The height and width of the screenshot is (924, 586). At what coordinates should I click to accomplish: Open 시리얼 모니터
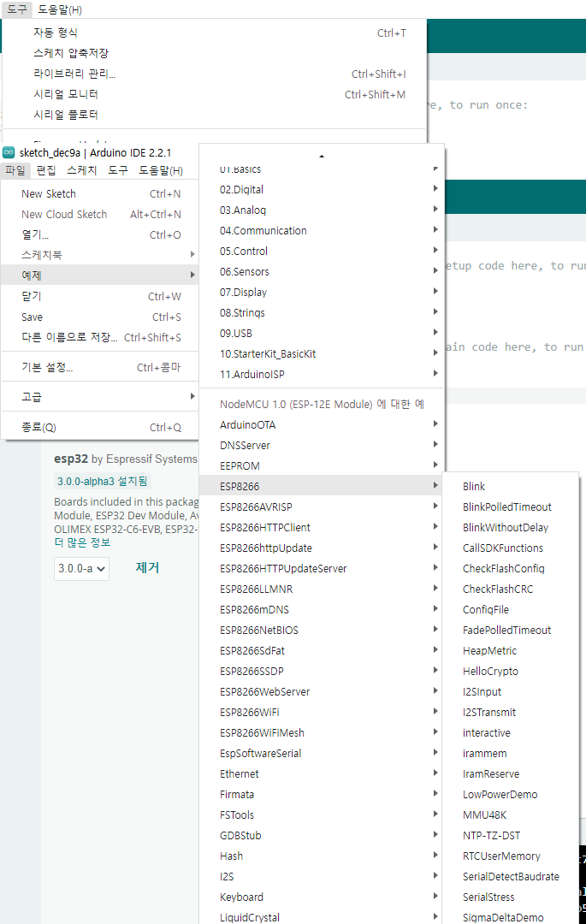pos(215,94)
